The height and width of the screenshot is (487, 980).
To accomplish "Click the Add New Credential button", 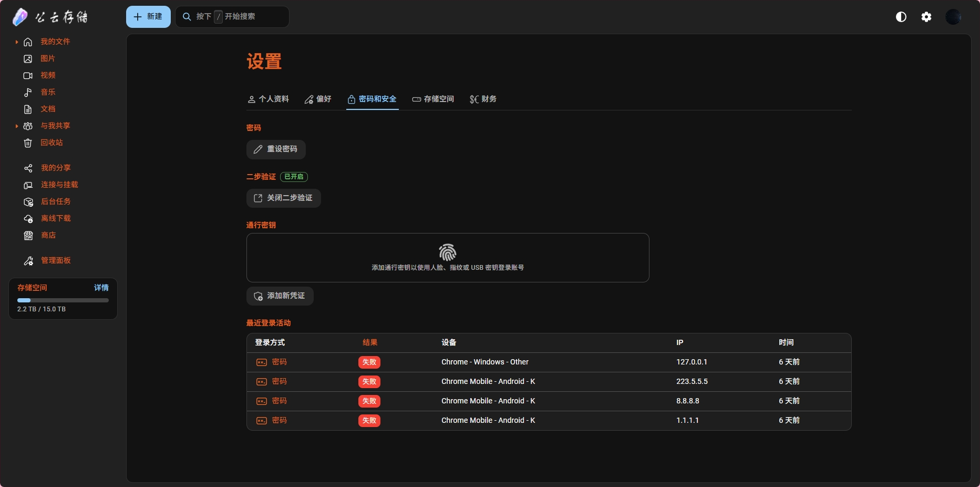I will pyautogui.click(x=280, y=296).
